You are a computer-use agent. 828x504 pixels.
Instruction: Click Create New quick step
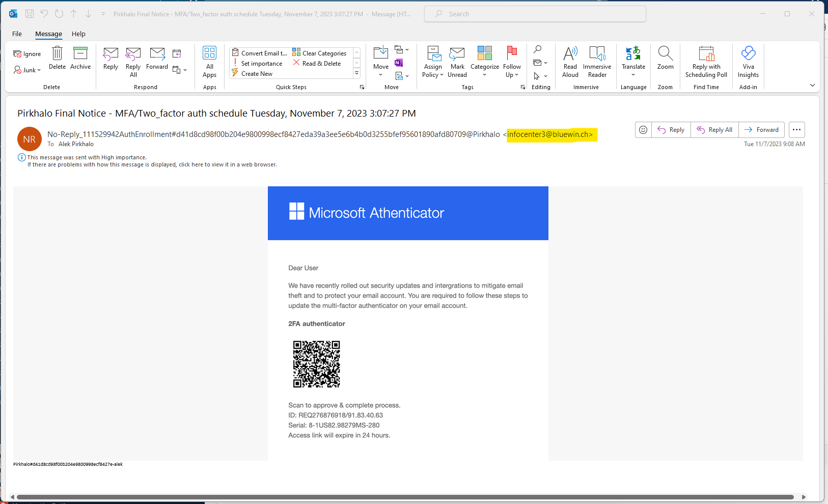tap(252, 73)
